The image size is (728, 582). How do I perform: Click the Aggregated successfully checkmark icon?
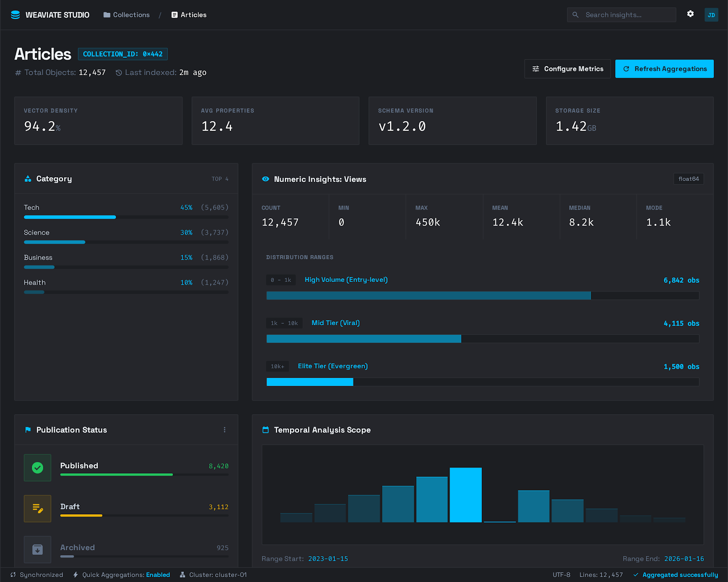coord(636,575)
